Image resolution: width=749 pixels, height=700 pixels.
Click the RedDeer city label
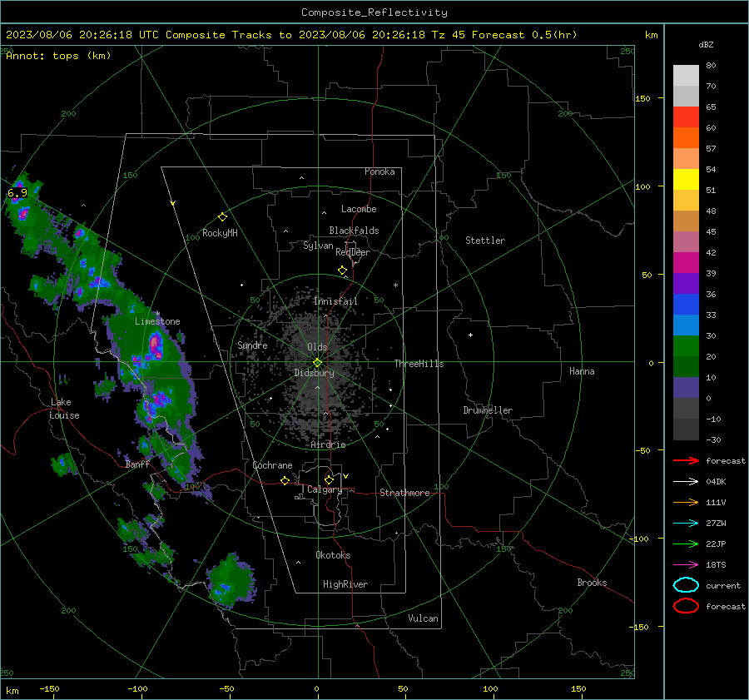pyautogui.click(x=353, y=252)
